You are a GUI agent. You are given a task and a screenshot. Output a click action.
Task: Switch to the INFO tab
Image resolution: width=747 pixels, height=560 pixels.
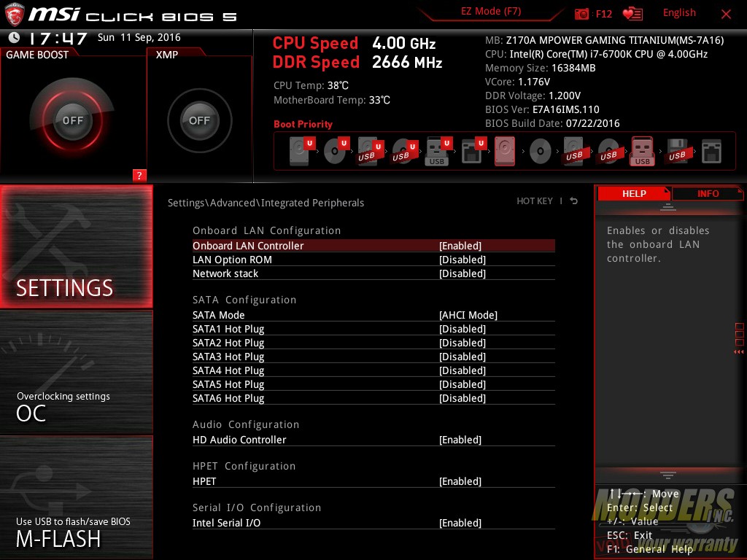click(708, 193)
